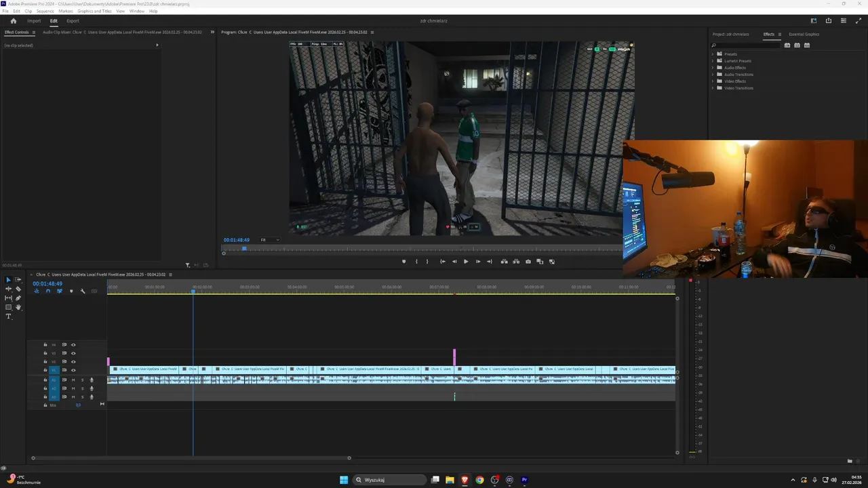Open the Audio Clip Mixer tab
This screenshot has width=868, height=488.
click(123, 32)
